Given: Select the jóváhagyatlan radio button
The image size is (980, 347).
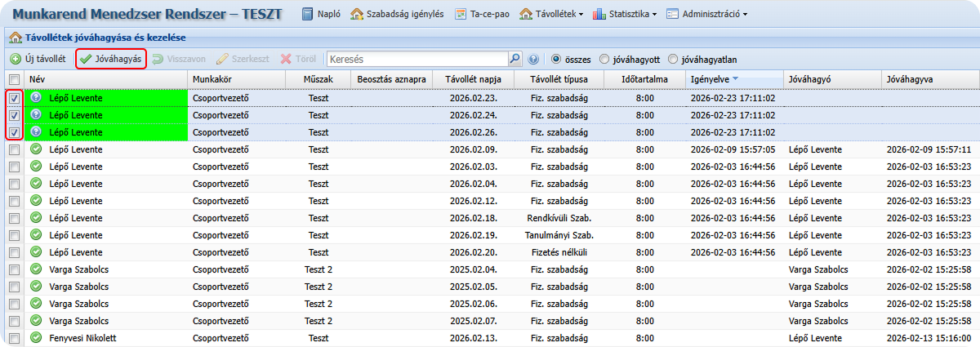Looking at the screenshot, I should (673, 60).
